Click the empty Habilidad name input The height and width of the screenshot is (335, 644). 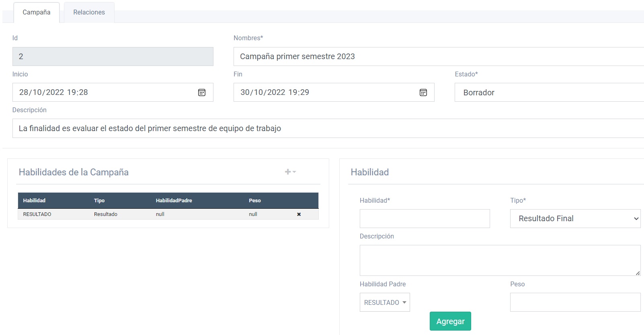click(425, 218)
